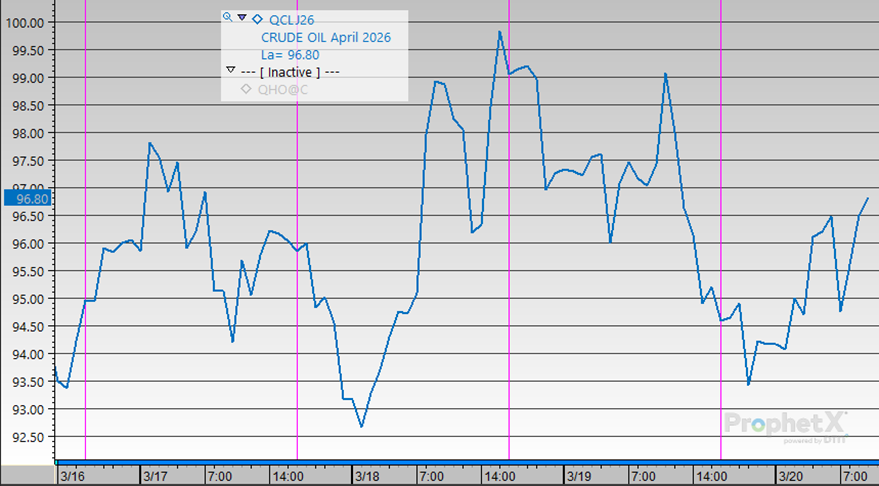The image size is (879, 486).
Task: Click the blue horizontal bar above the time axis
Action: coord(465,463)
